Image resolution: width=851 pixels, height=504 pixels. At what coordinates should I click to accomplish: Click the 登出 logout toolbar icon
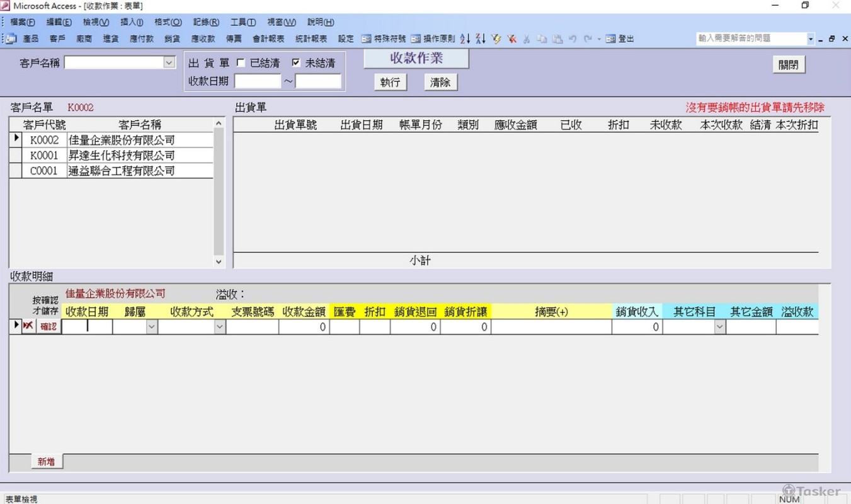(x=619, y=38)
